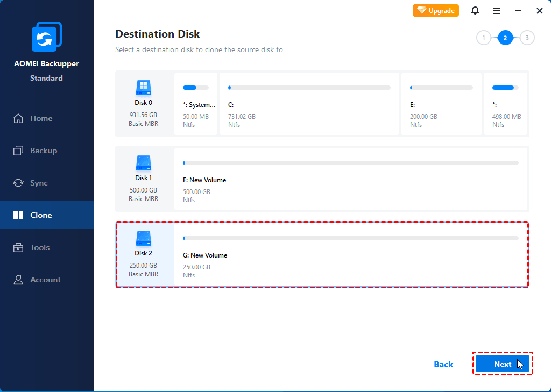Open the Backup menu label
Viewport: 551px width, 392px height.
click(44, 151)
